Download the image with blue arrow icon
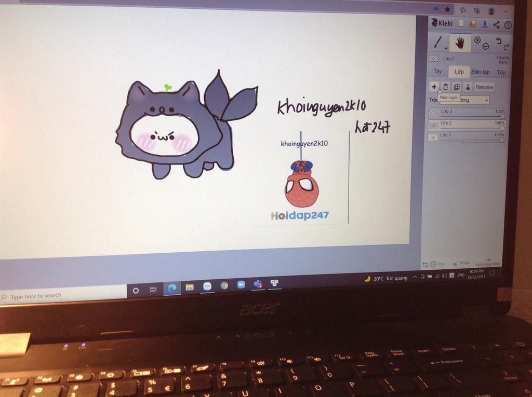 (x=485, y=24)
